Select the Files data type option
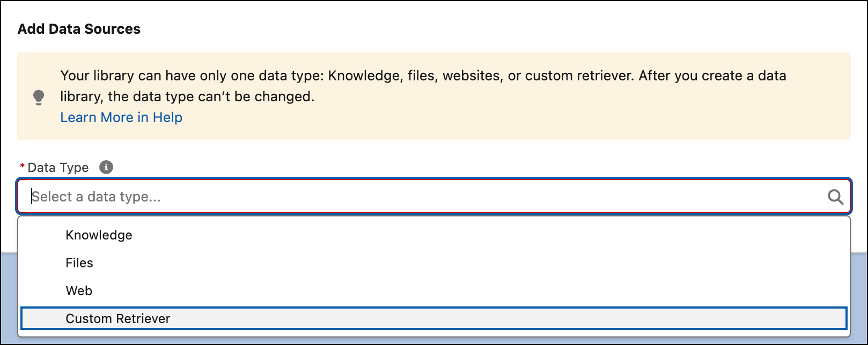 pyautogui.click(x=79, y=263)
